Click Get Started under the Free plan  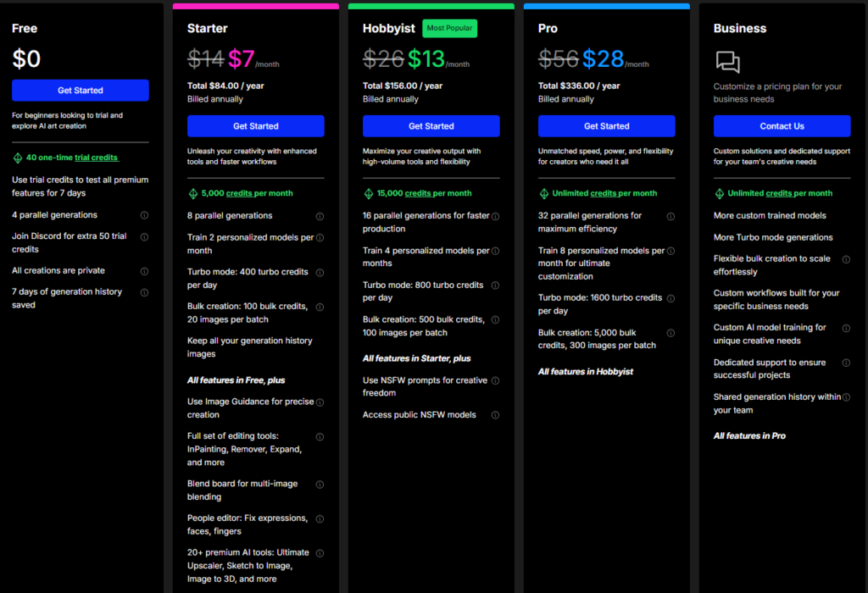tap(81, 91)
